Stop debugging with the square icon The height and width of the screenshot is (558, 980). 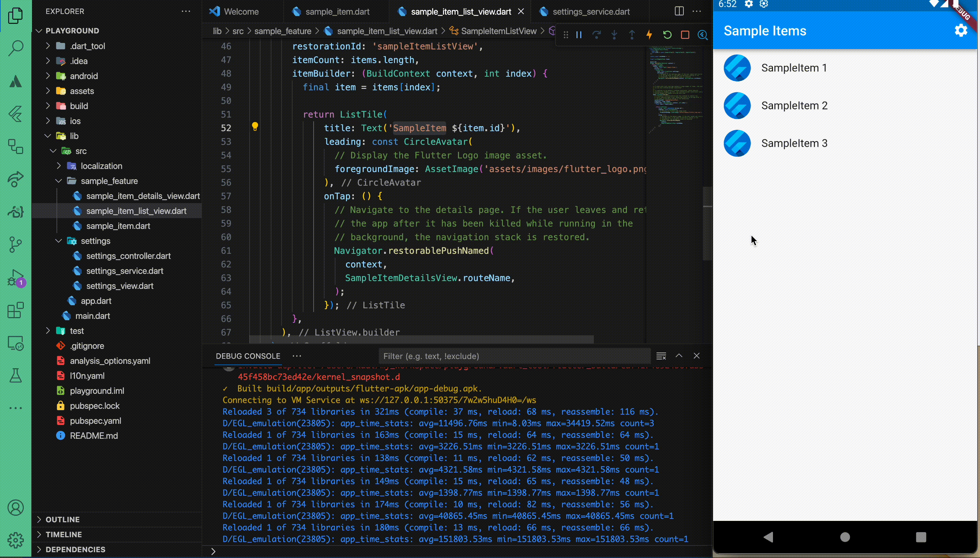(x=685, y=35)
